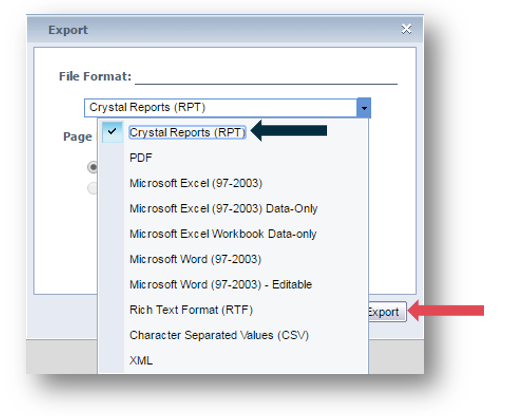Select Microsoft Excel (97-2003) option
505x416 pixels.
pos(196,183)
